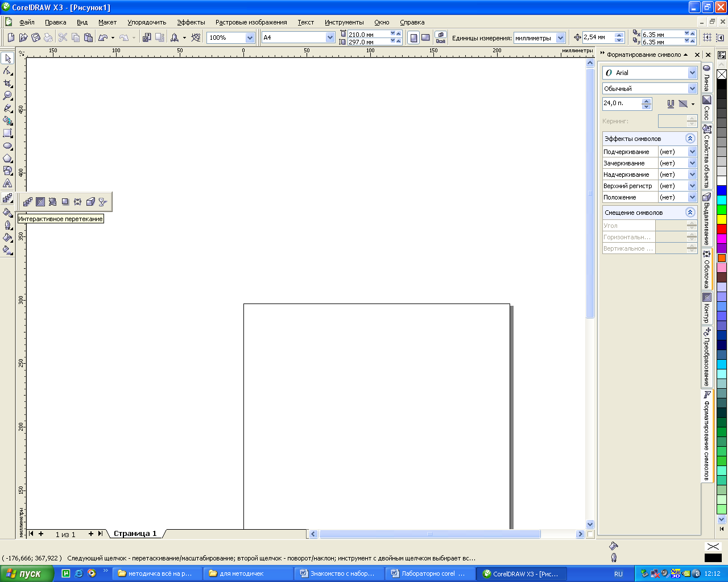Choose Interactive Contour tool in flyout
Viewport: 728px width, 582px height.
pyautogui.click(x=40, y=202)
